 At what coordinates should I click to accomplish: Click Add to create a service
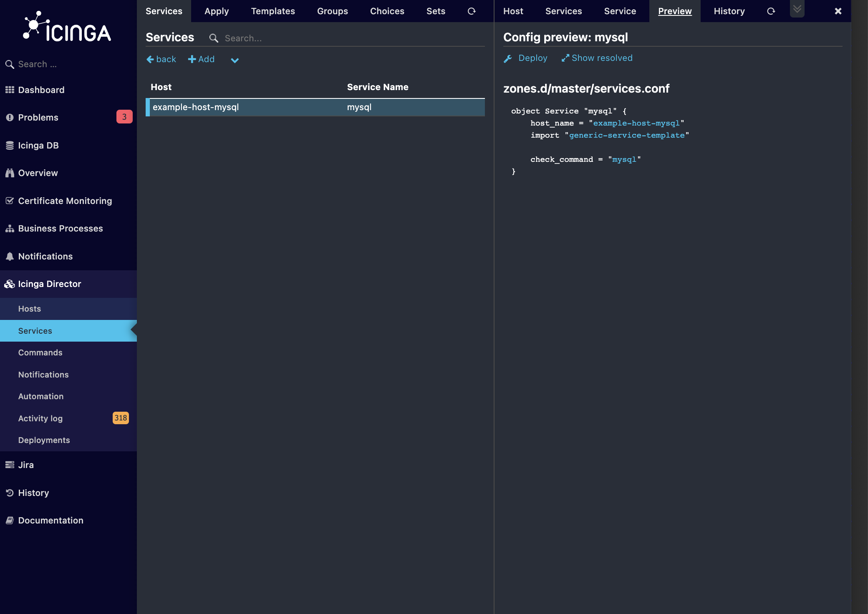(206, 59)
